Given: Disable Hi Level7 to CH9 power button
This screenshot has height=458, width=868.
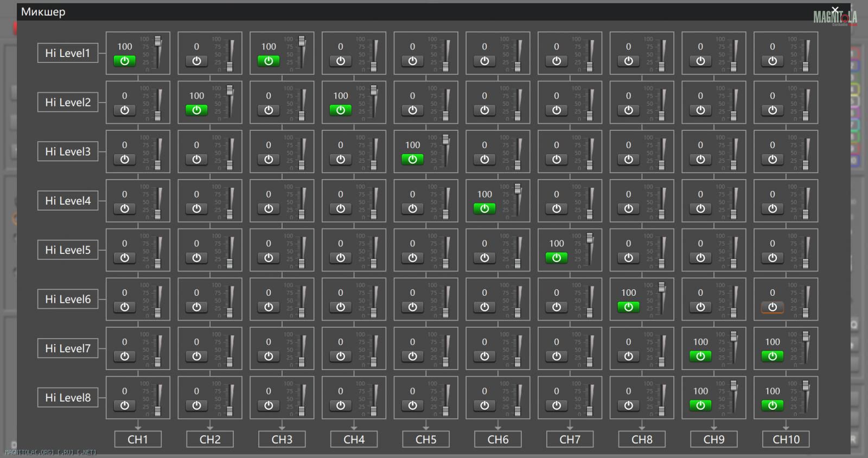Looking at the screenshot, I should click(700, 356).
